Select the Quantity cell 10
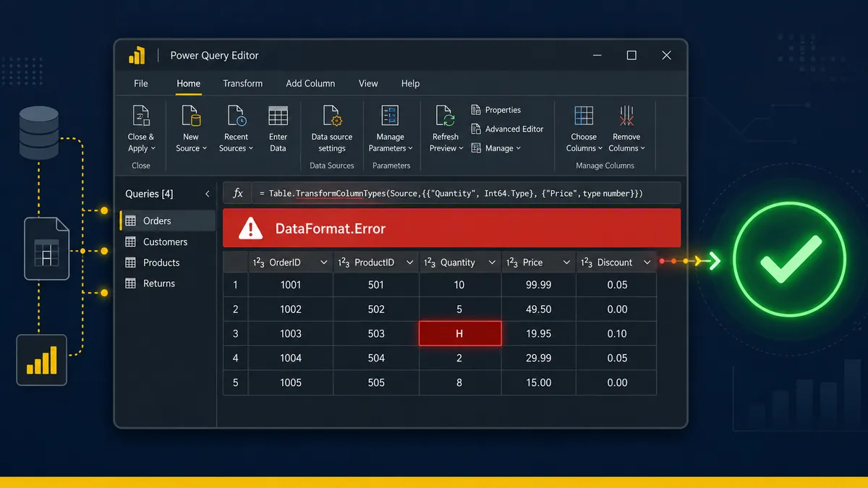The width and height of the screenshot is (868, 488). (x=460, y=285)
